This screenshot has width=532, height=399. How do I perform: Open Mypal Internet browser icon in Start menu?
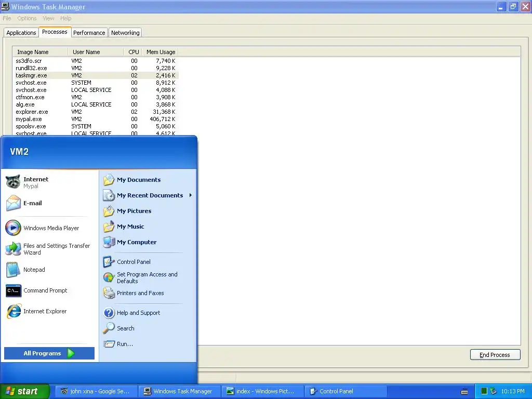pos(13,182)
